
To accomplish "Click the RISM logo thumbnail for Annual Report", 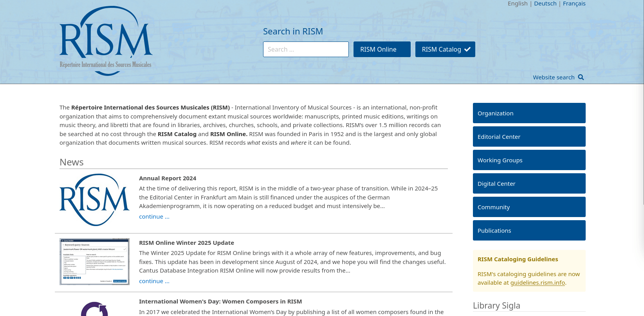I will [x=94, y=200].
